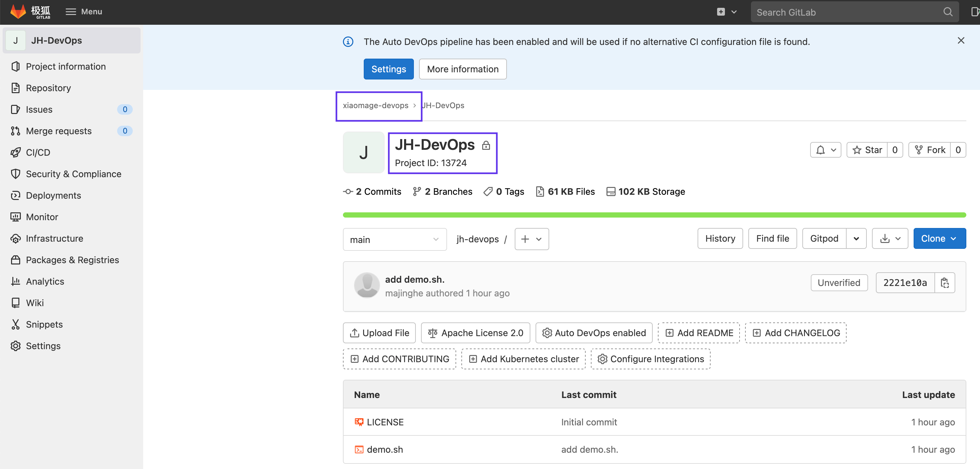The height and width of the screenshot is (469, 980).
Task: Open CI/CD in sidebar
Action: (x=38, y=152)
